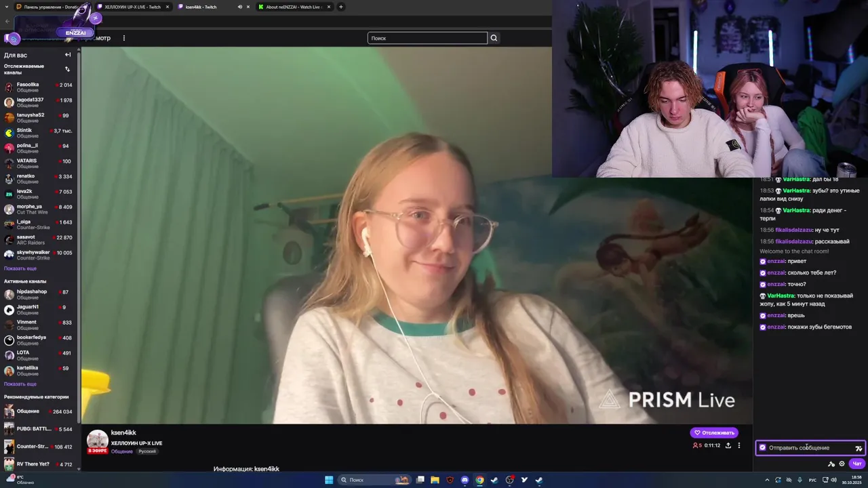Open morphe_ya Cut That Wire channel
This screenshot has height=488, width=868.
(38, 209)
